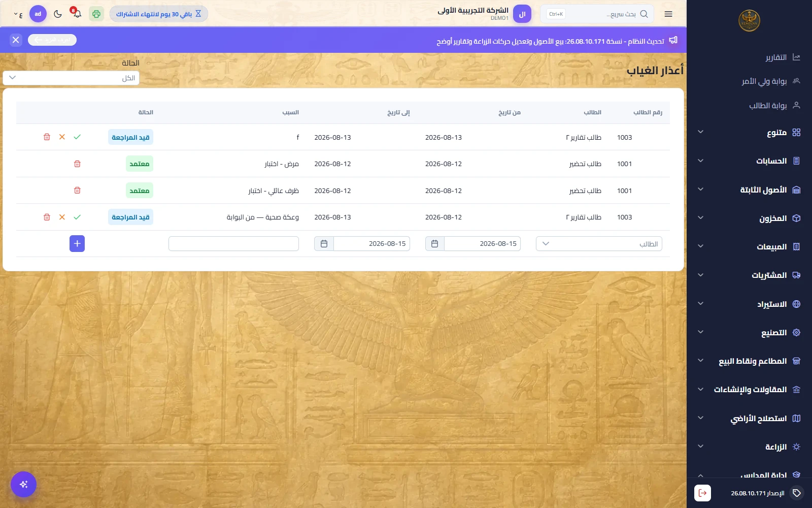Click the to-date field 2026-08-15
Screen dimensions: 812x508
click(371, 243)
